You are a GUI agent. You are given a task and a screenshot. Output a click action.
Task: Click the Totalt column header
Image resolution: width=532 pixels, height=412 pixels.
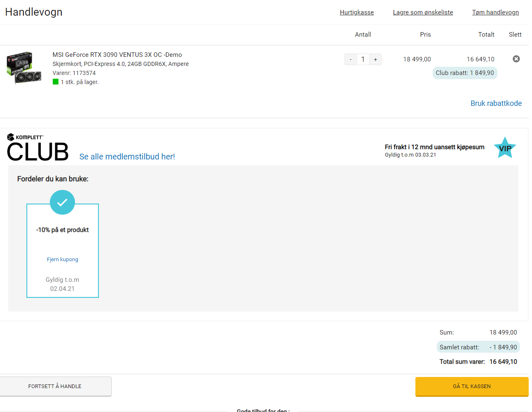(486, 35)
